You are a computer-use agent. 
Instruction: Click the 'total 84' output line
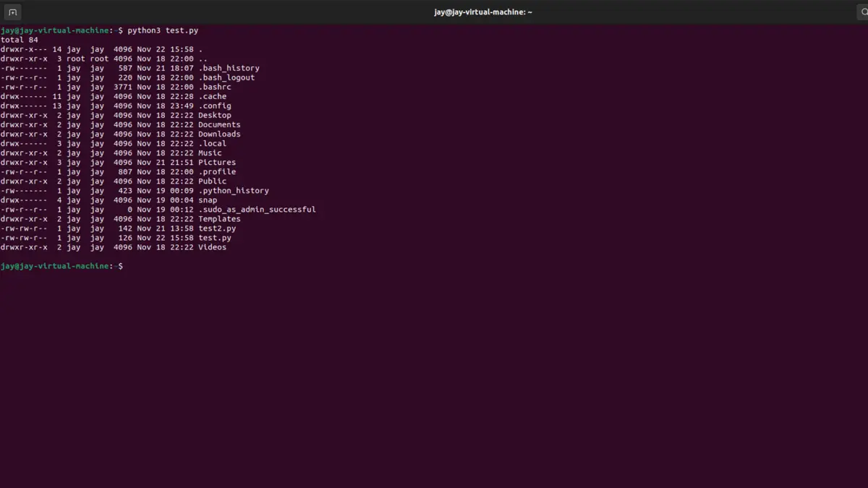[x=20, y=40]
